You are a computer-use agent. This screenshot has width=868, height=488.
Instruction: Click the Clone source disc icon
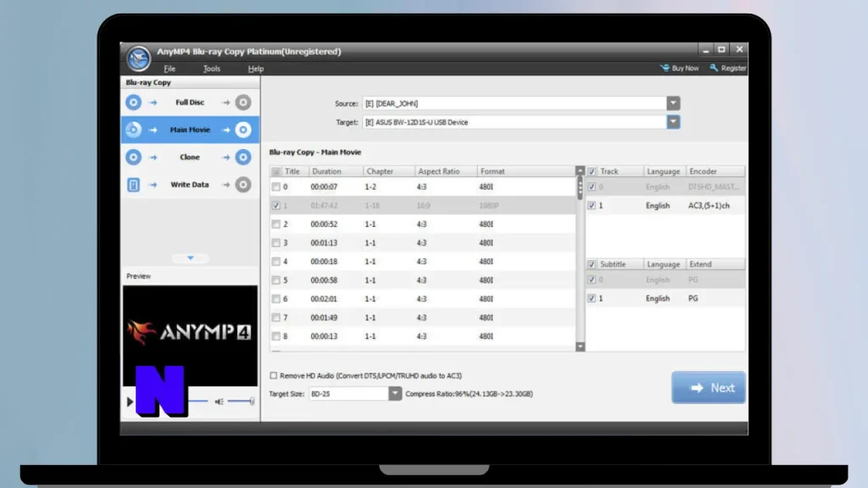[x=133, y=157]
